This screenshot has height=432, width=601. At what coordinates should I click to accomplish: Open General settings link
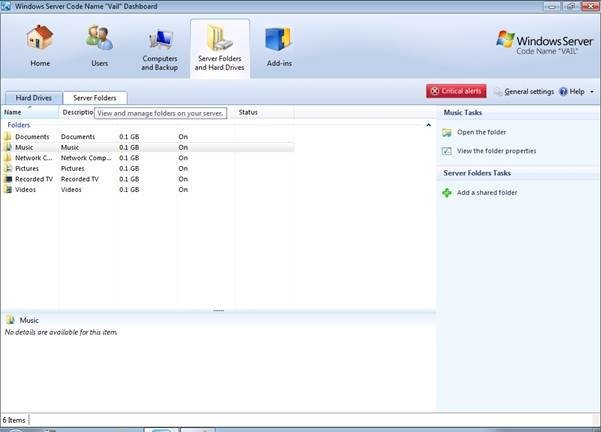[x=529, y=92]
